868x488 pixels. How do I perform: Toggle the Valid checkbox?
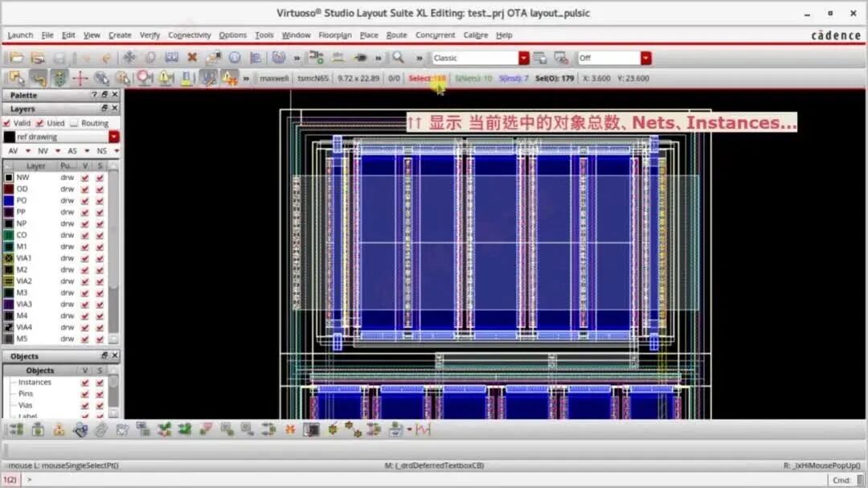coord(6,123)
